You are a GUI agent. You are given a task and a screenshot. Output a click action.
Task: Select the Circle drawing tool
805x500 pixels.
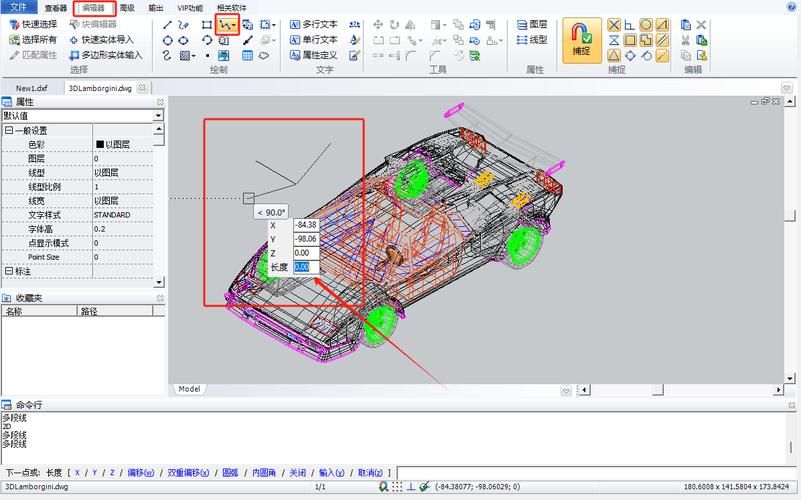tap(167, 40)
